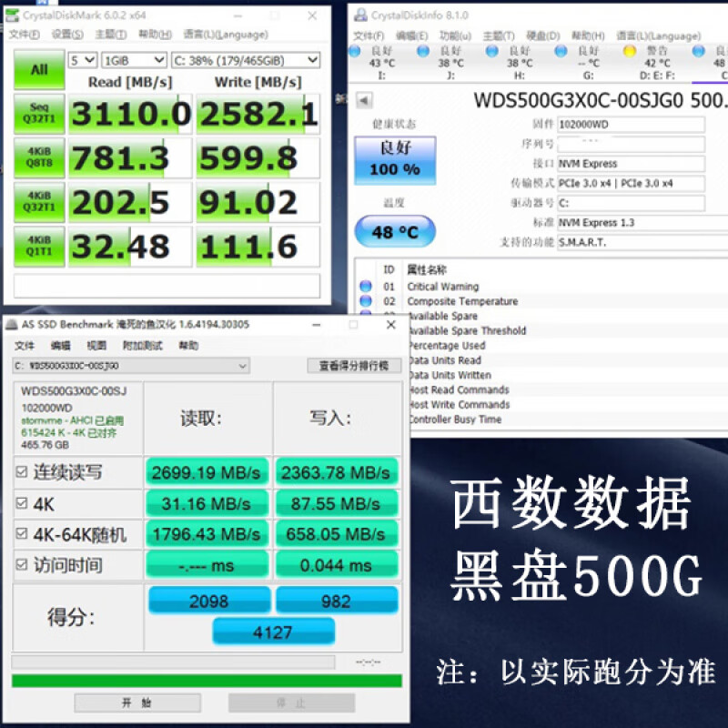Open the 主题(T) menu in CrystalDiskMark
728x728 pixels.
click(x=110, y=35)
